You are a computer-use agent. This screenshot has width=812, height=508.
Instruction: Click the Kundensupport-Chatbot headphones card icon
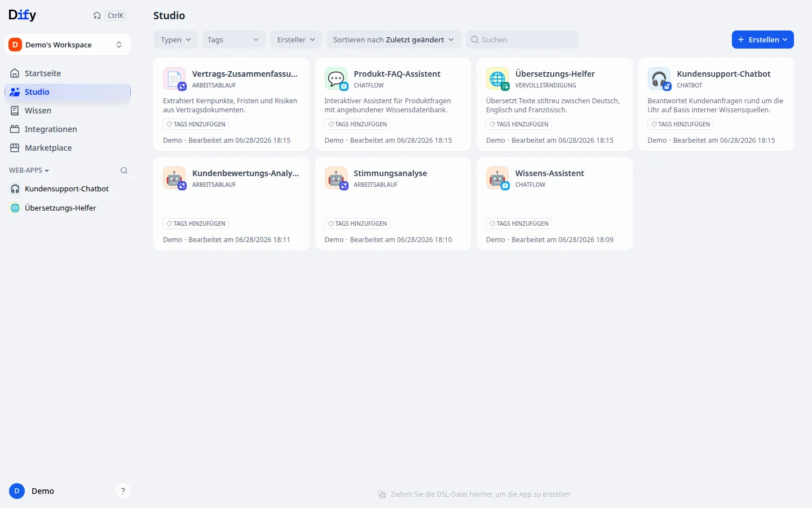tap(659, 78)
